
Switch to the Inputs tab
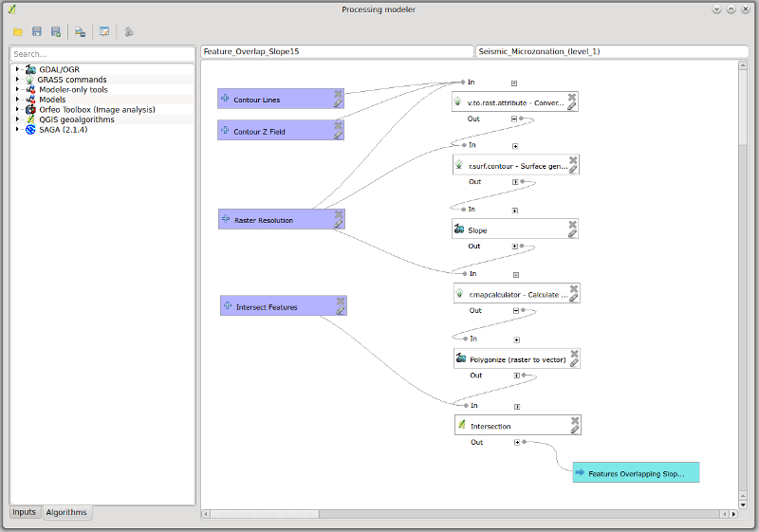click(24, 512)
